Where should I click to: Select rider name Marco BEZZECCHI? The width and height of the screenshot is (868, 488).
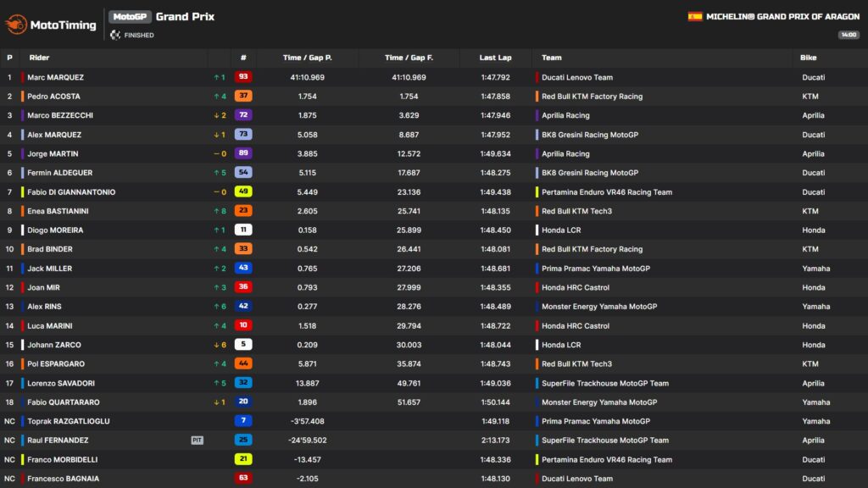(60, 115)
